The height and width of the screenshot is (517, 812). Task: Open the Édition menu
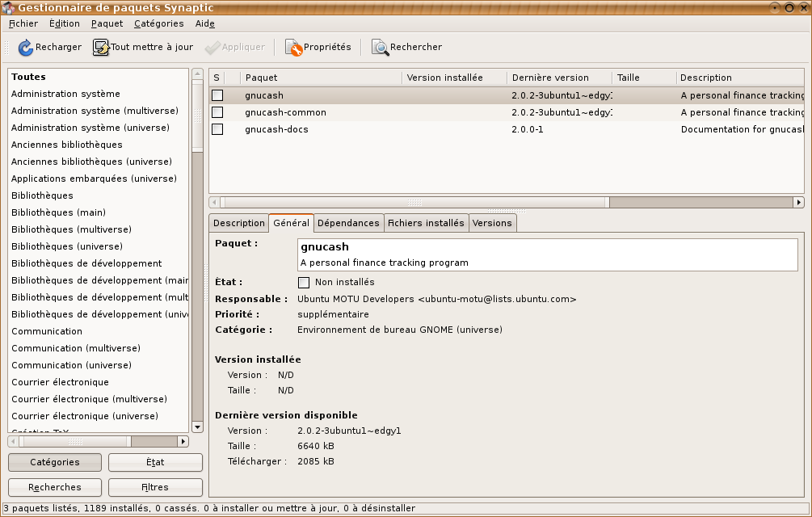pyautogui.click(x=64, y=23)
